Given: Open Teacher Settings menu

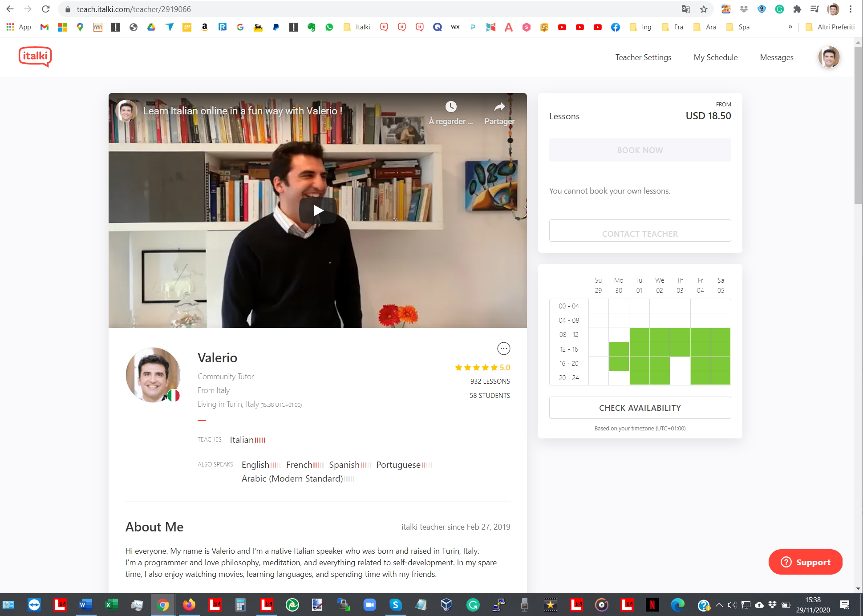Looking at the screenshot, I should (x=643, y=57).
